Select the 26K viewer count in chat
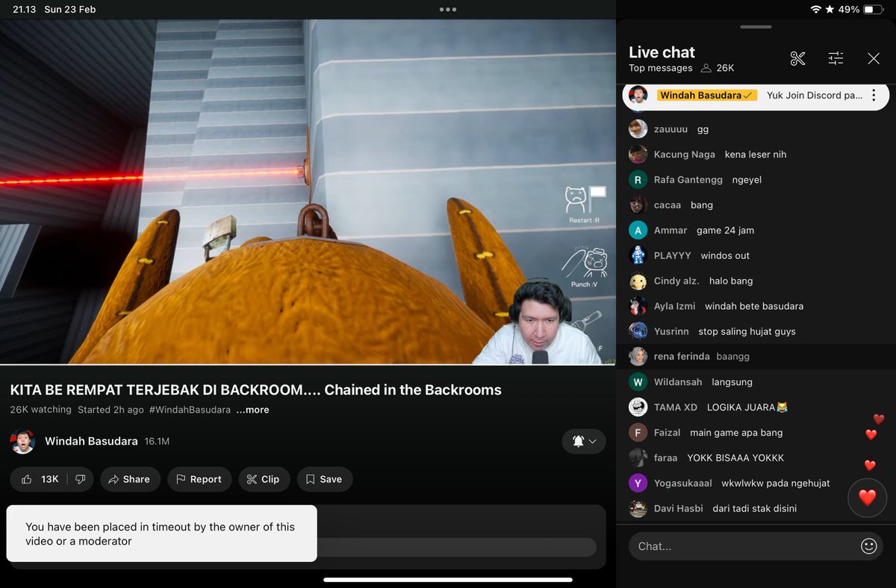Image resolution: width=896 pixels, height=588 pixels. (718, 68)
